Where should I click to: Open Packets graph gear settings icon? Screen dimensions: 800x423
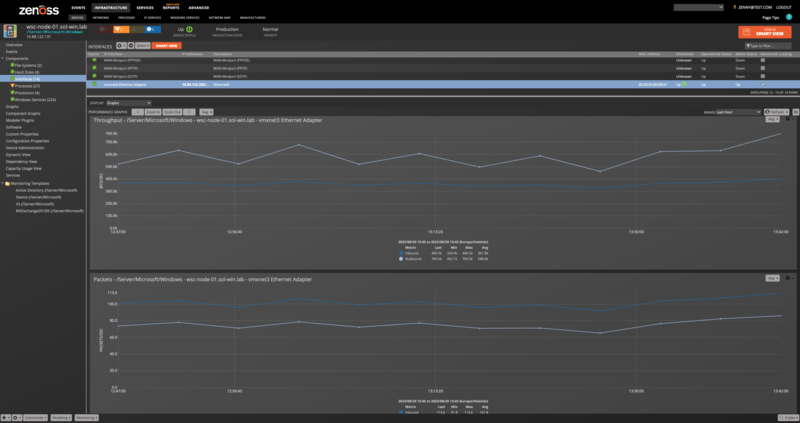point(787,278)
